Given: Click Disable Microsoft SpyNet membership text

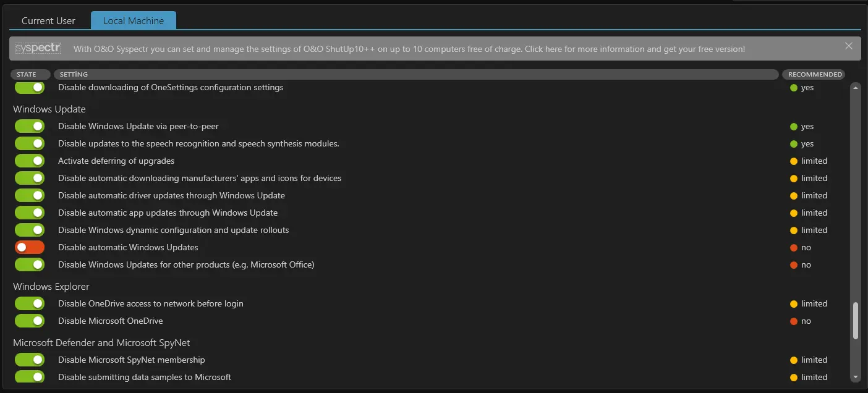Looking at the screenshot, I should point(132,360).
